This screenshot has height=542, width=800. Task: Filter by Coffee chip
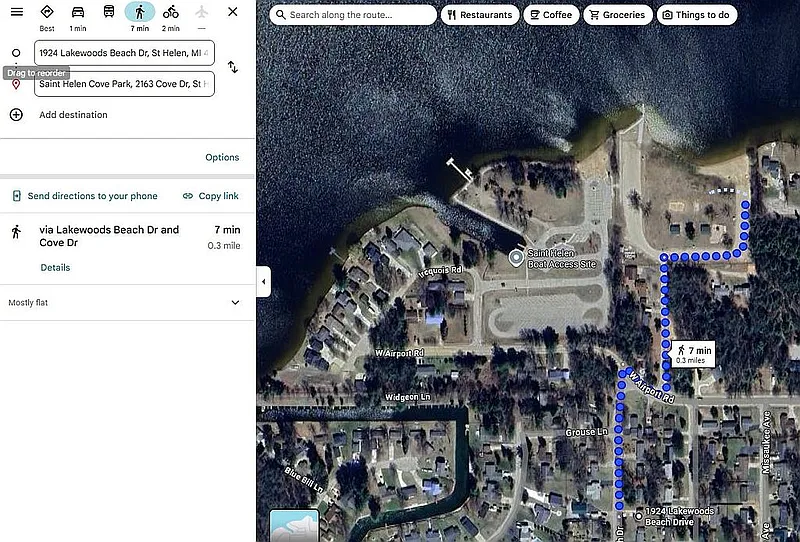click(x=552, y=15)
